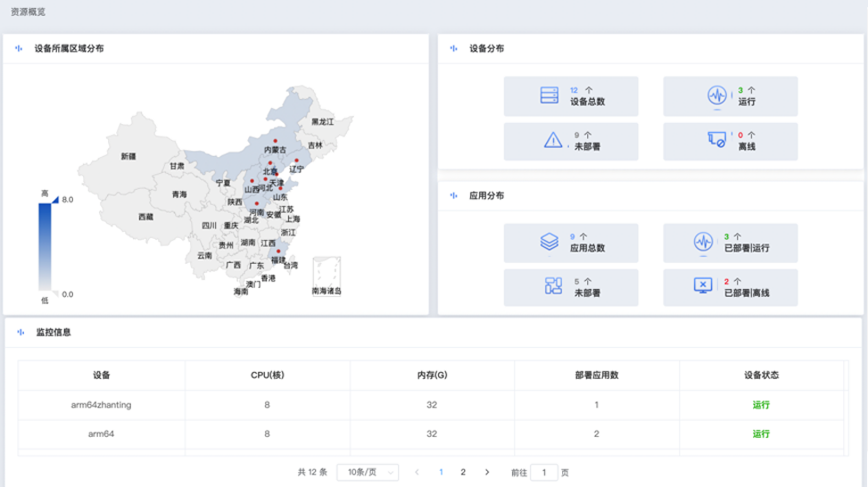Click the page jump input field

pos(544,472)
